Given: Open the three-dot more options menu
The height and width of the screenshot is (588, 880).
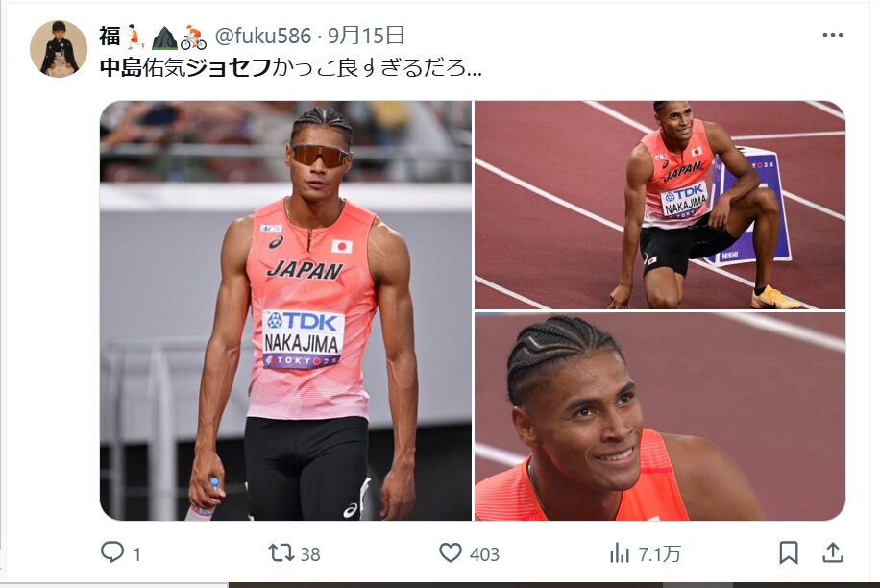Looking at the screenshot, I should [x=832, y=35].
